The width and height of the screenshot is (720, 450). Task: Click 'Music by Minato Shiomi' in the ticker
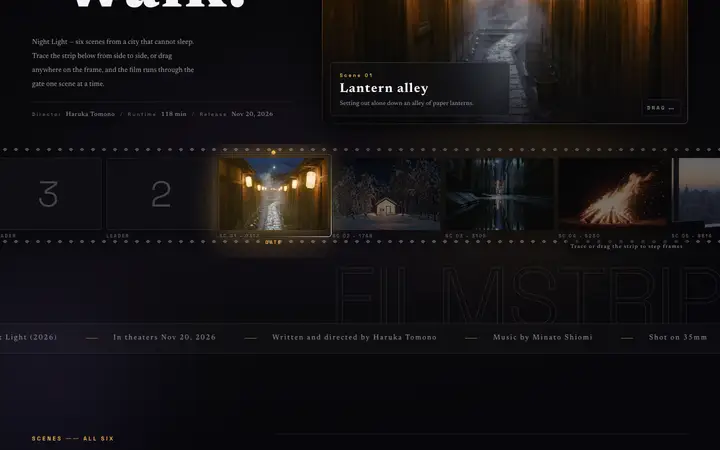542,337
